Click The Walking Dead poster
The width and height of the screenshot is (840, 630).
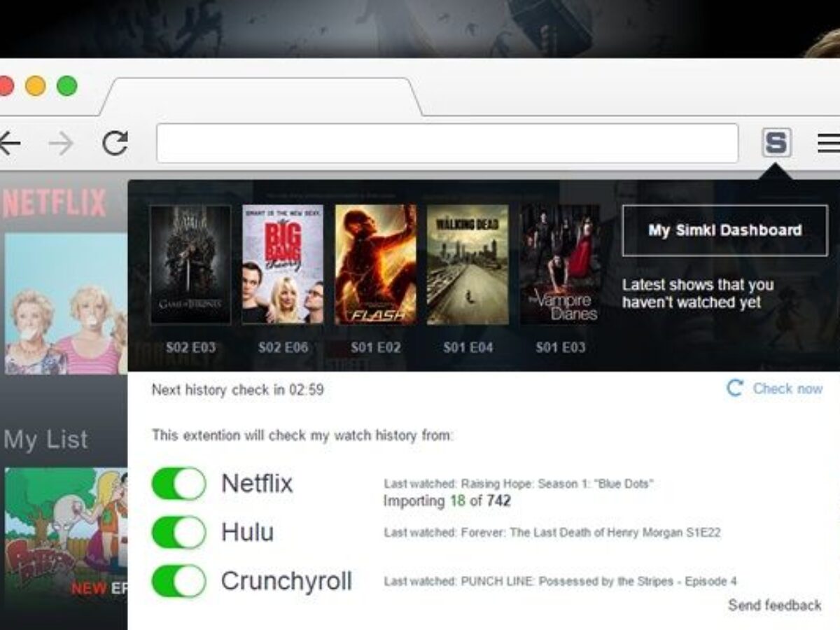click(x=468, y=265)
